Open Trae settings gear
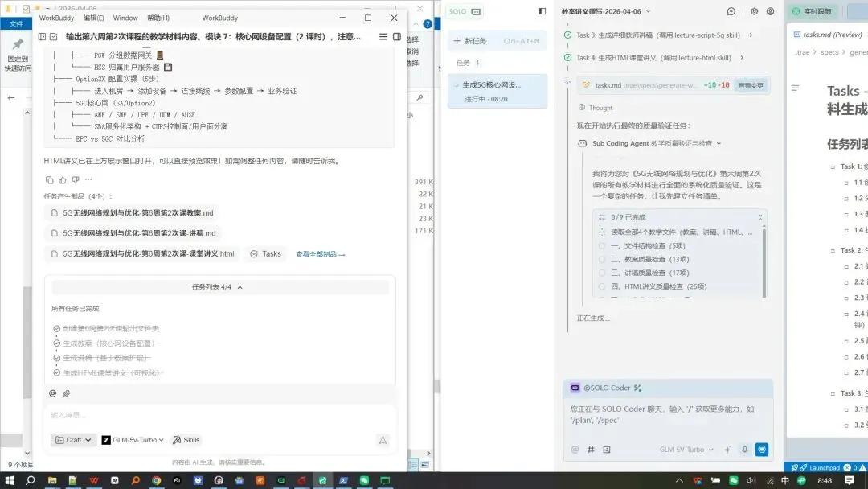This screenshot has height=489, width=868. (x=754, y=11)
